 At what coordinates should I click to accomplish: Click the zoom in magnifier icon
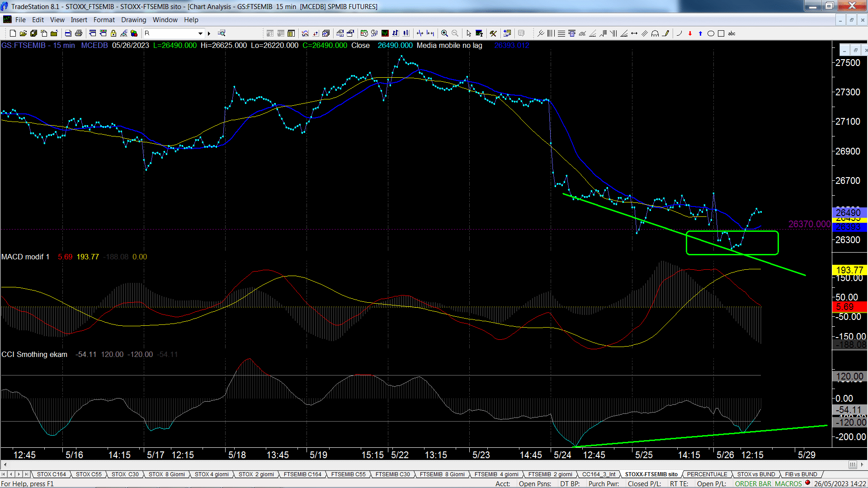point(444,33)
